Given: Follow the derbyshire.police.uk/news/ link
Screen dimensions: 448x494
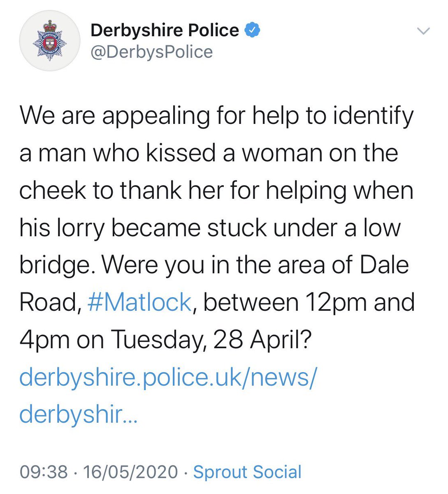Looking at the screenshot, I should pyautogui.click(x=168, y=377).
